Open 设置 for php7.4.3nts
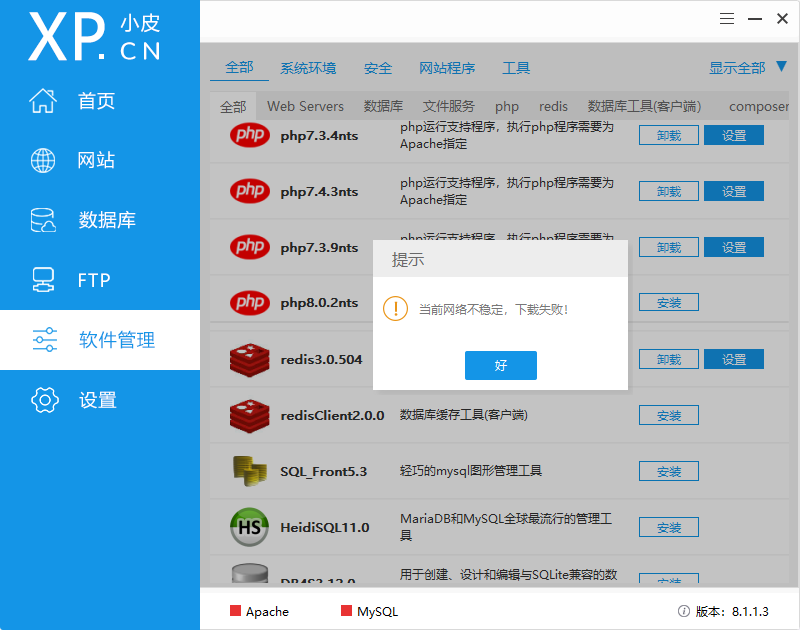The height and width of the screenshot is (630, 800). tap(734, 191)
